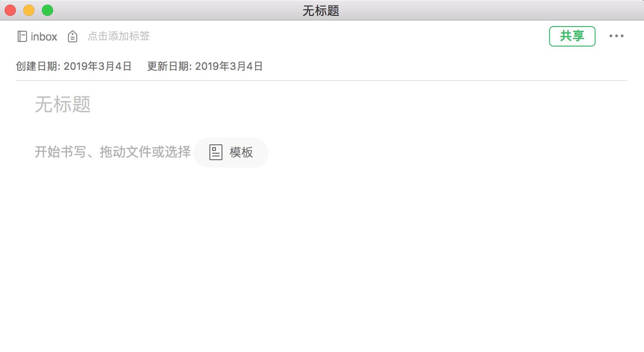The height and width of the screenshot is (352, 644).
Task: Click the notebook icon beside inbox
Action: (x=22, y=36)
